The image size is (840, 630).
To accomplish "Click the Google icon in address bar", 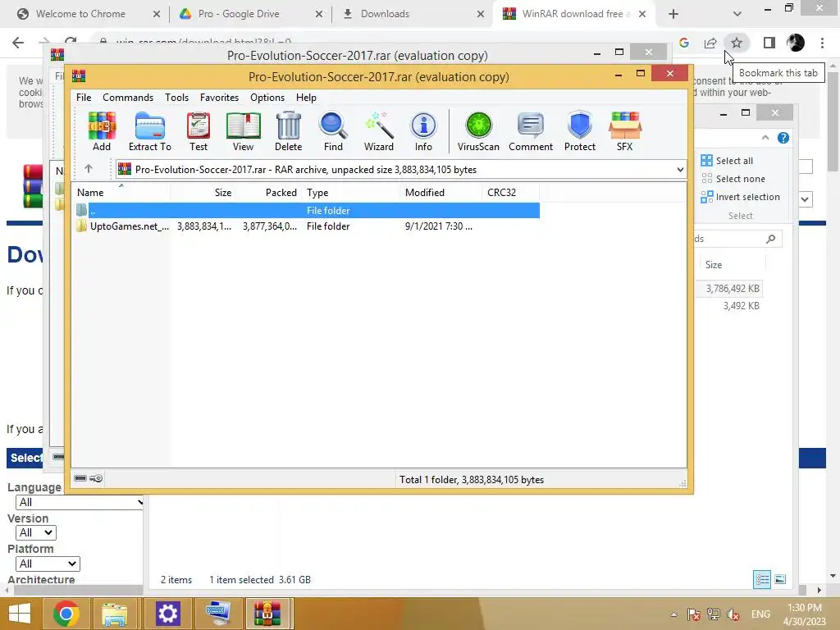I will [684, 43].
